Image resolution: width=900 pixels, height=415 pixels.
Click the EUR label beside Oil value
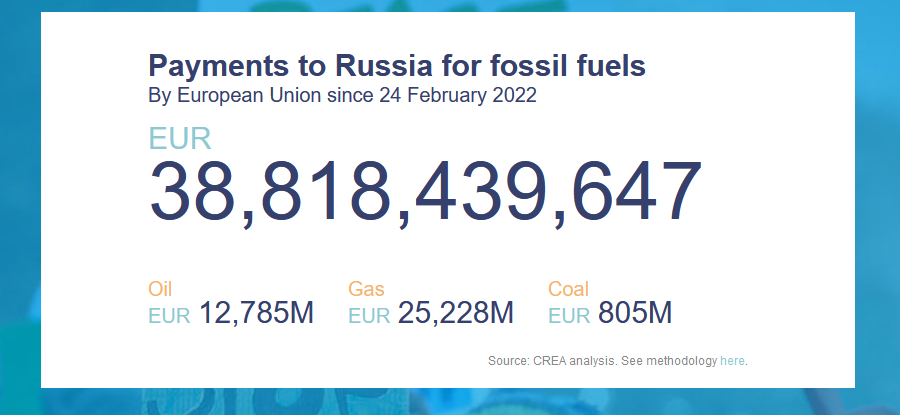click(169, 316)
